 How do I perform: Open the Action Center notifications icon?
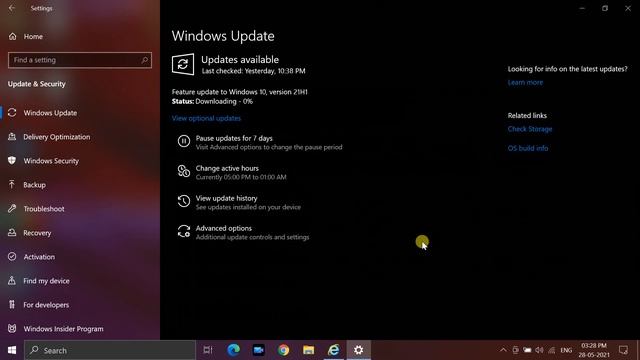pyautogui.click(x=623, y=350)
